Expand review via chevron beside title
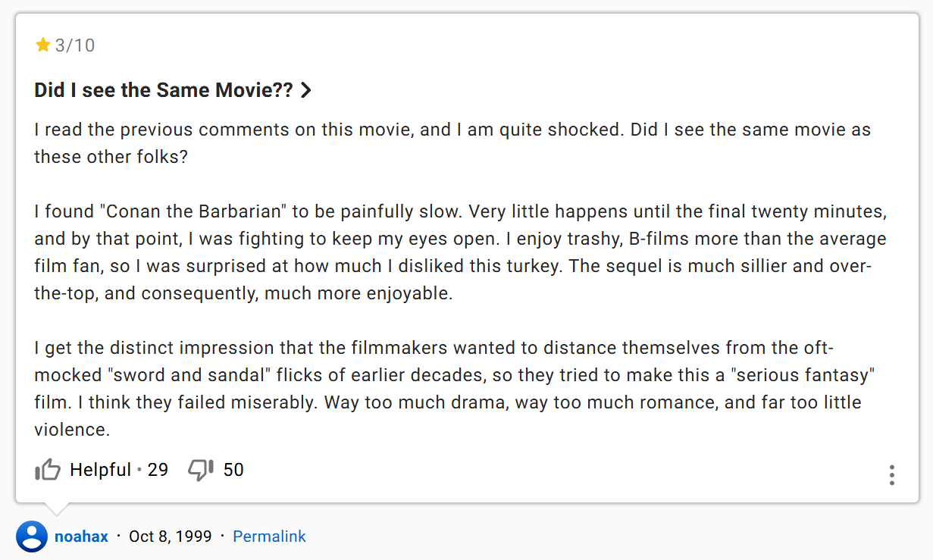 tap(306, 90)
